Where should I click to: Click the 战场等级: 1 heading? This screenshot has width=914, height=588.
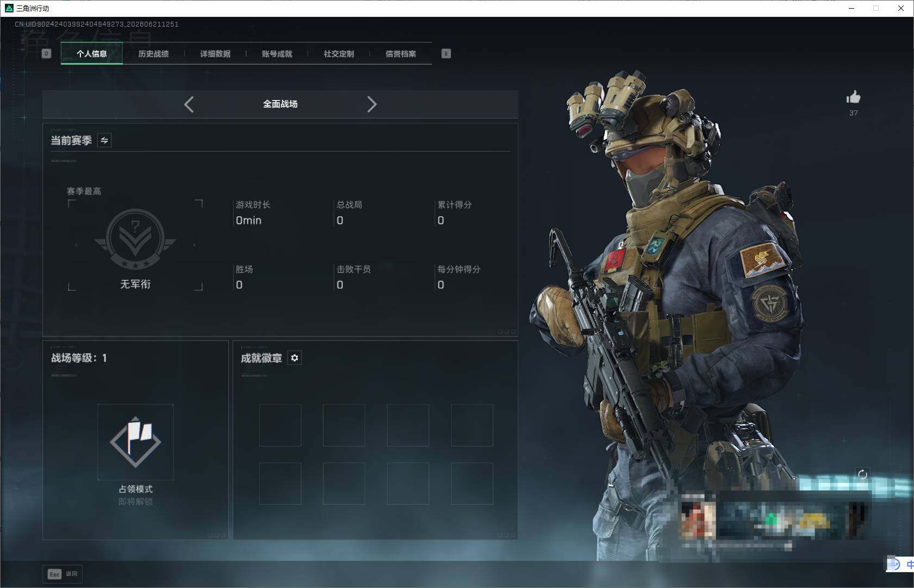79,358
